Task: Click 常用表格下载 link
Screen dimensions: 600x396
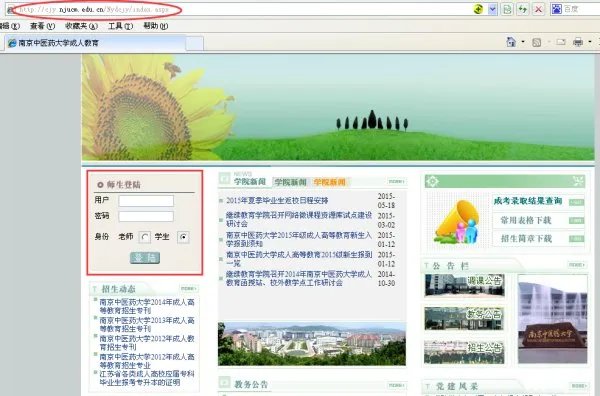Action: [526, 220]
